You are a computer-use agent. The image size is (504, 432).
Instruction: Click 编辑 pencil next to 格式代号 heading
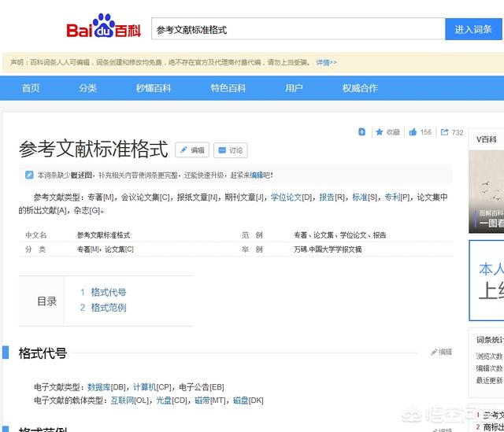pyautogui.click(x=442, y=352)
